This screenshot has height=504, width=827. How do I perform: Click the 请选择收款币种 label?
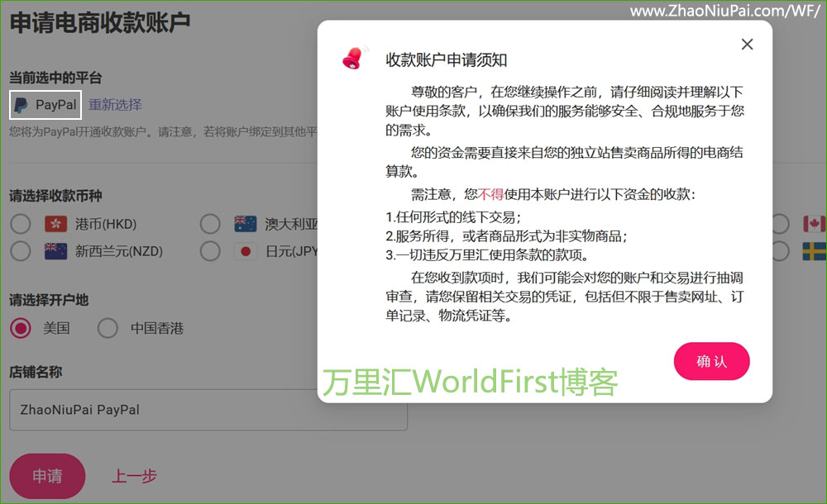pyautogui.click(x=55, y=196)
